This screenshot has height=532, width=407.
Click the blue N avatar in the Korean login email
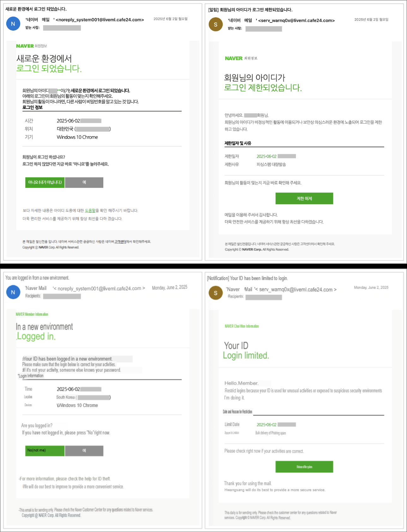[13, 24]
